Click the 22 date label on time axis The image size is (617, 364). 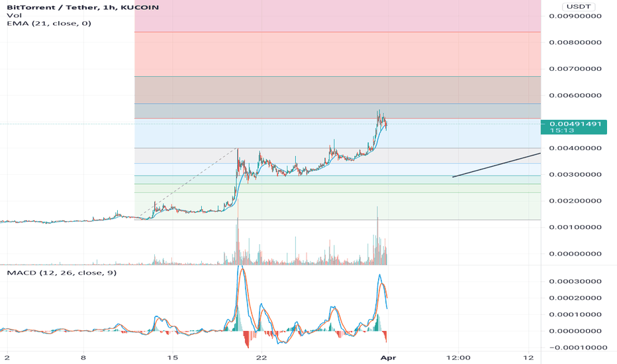pyautogui.click(x=261, y=357)
